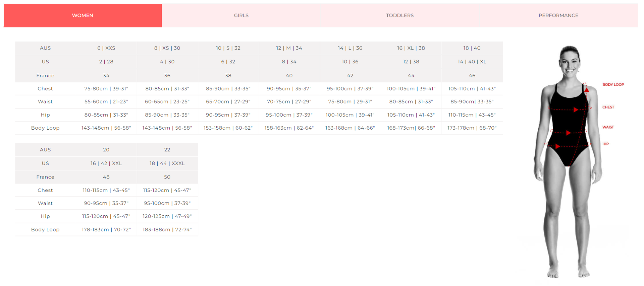Click the US 16 | 42 | XXL cell
Screen dimensions: 644x286
(106, 163)
